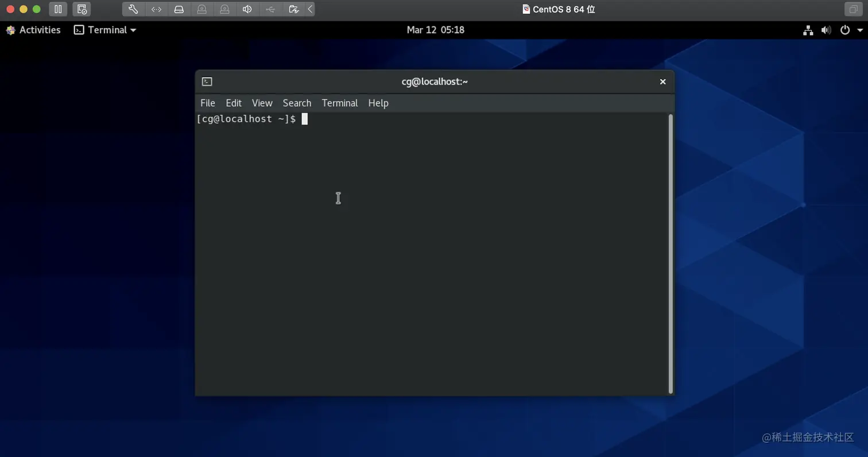Click the CD/DVD icon beside the sound icon
Viewport: 868px width, 457px height.
[x=224, y=9]
